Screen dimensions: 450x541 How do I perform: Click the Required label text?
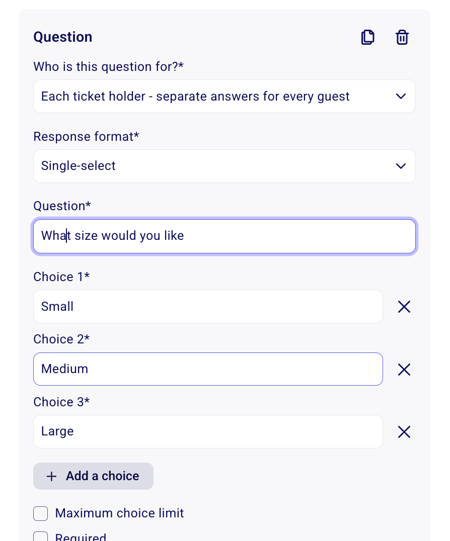click(x=81, y=537)
